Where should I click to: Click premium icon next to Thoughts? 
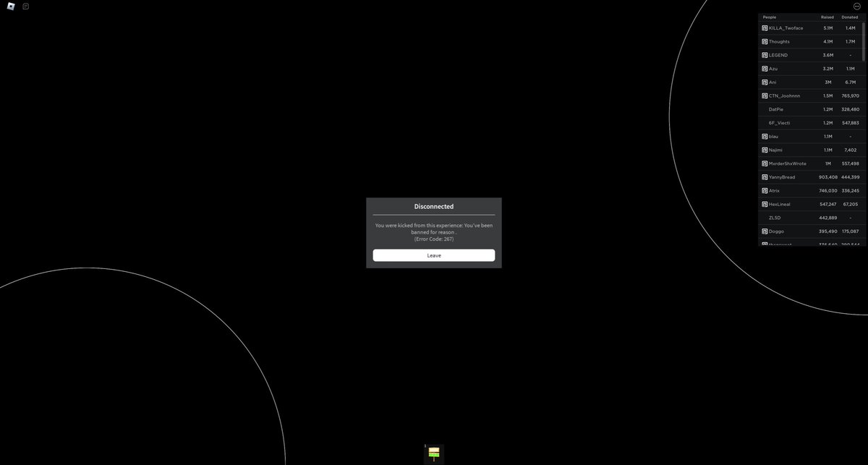tap(765, 42)
